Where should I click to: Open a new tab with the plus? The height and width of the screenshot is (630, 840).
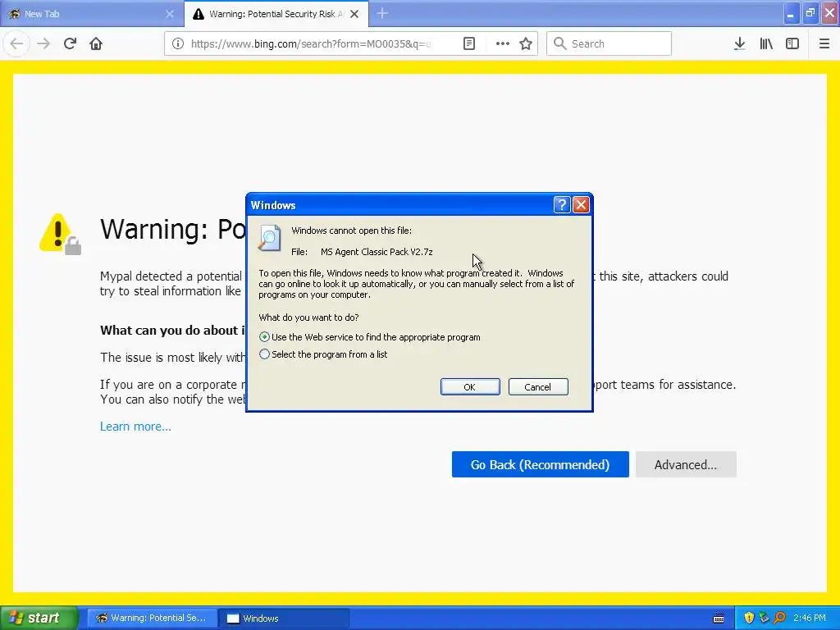tap(382, 13)
